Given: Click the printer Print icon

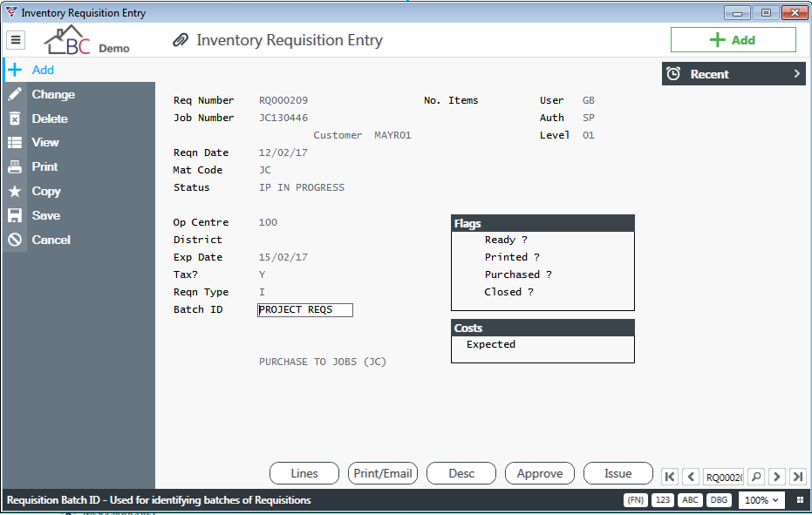Looking at the screenshot, I should [15, 166].
